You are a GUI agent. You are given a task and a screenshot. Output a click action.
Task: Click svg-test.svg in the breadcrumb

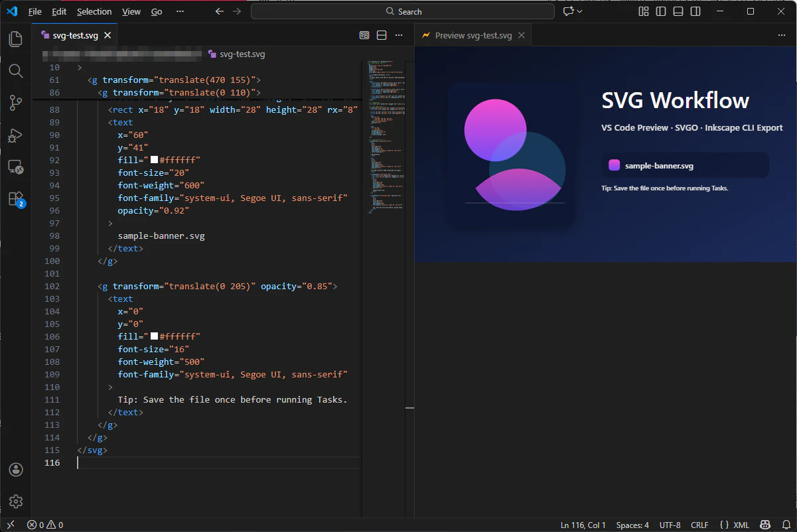(242, 54)
